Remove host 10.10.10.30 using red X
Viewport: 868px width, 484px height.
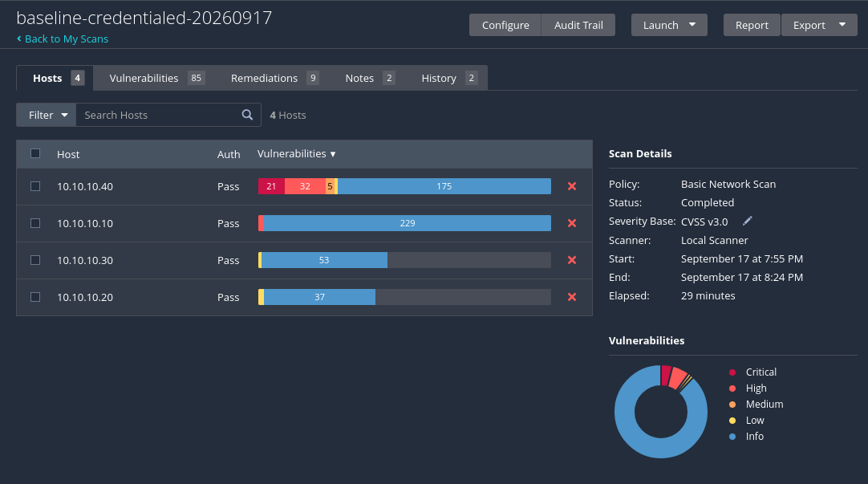pos(572,260)
